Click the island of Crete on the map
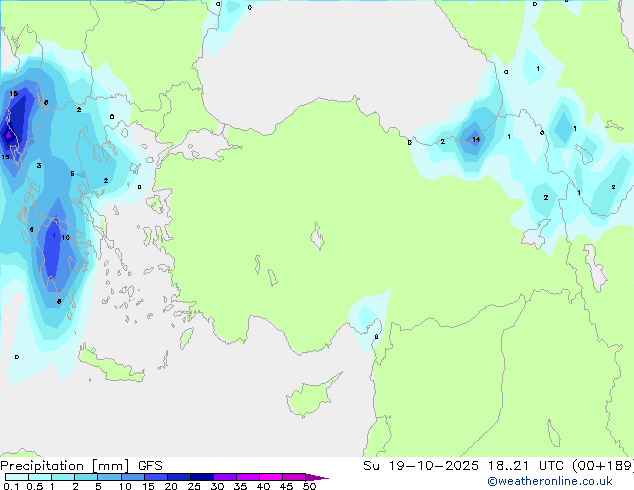The width and height of the screenshot is (634, 490). tap(110, 364)
